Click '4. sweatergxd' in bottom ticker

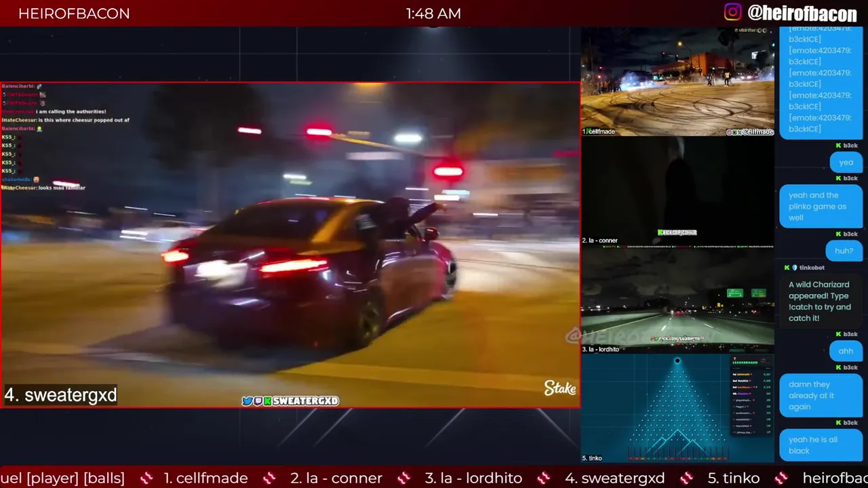(614, 478)
